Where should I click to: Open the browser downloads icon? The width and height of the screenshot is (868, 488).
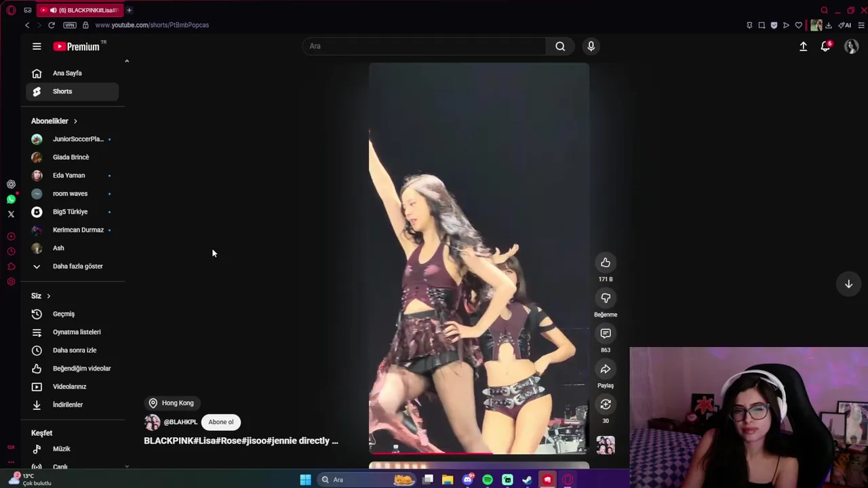(829, 25)
